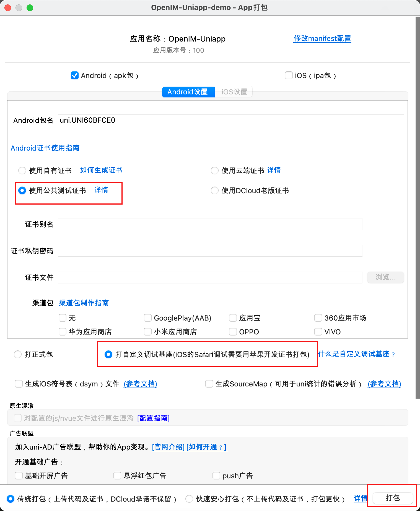This screenshot has width=420, height=511.
Task: Select the 使用云端证书 radio option
Action: click(215, 171)
